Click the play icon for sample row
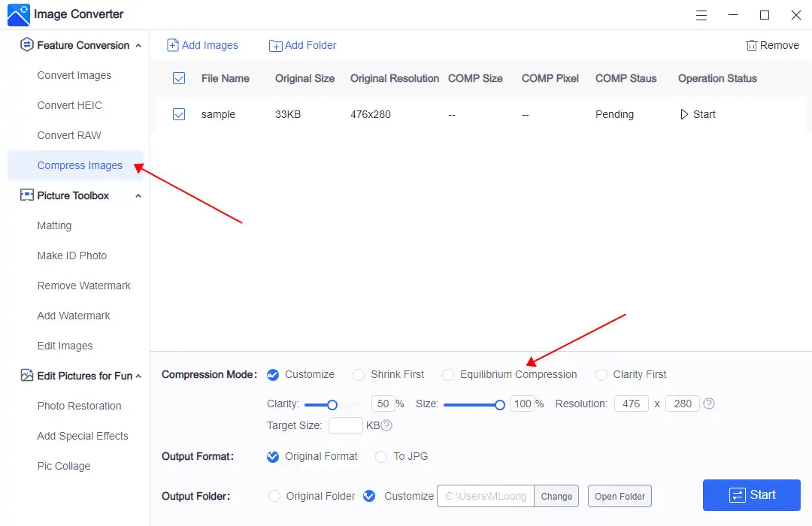The image size is (812, 526). [x=684, y=114]
